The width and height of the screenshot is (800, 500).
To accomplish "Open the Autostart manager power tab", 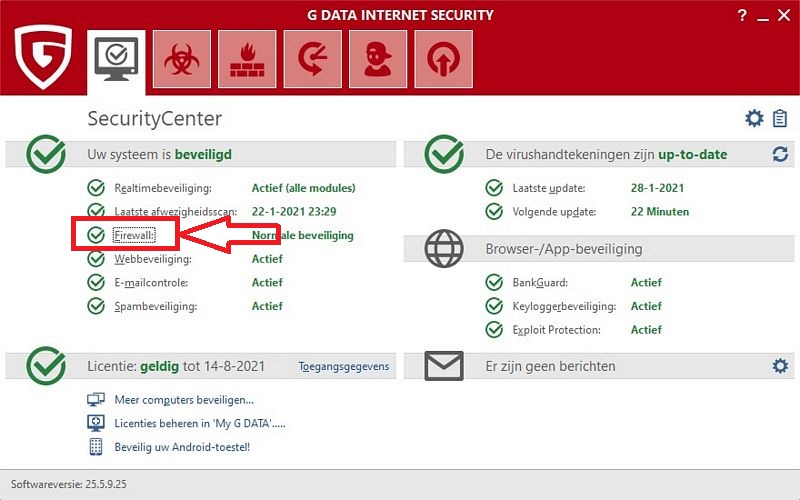I will click(443, 59).
